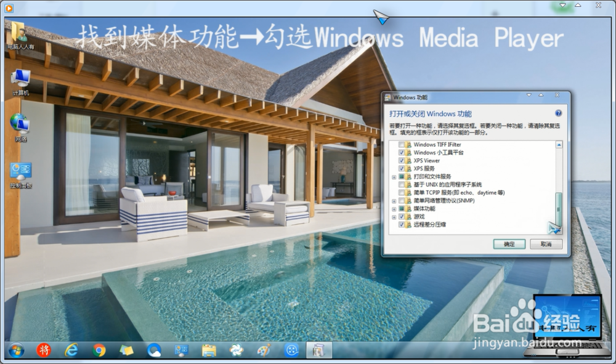The width and height of the screenshot is (616, 364).
Task: Click the feature list scrollbar thumb
Action: pos(559,209)
